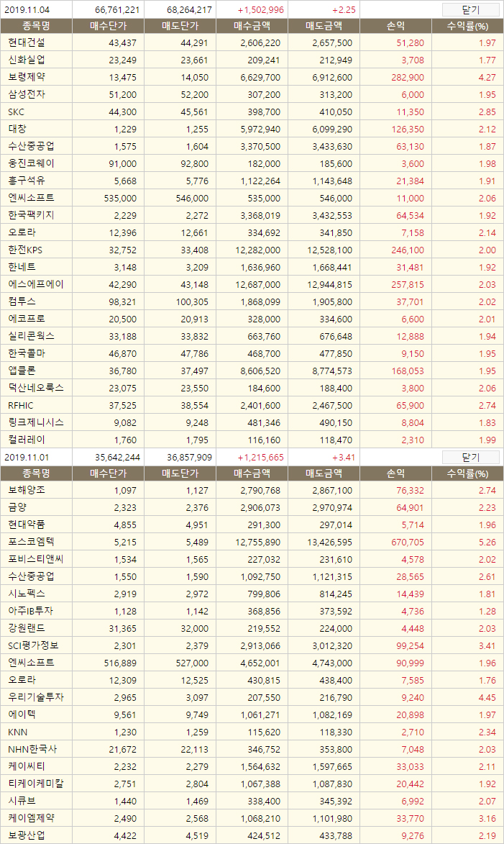Click the 에스에프에이 stock name
Viewport: 504px width, 844px height.
[35, 284]
